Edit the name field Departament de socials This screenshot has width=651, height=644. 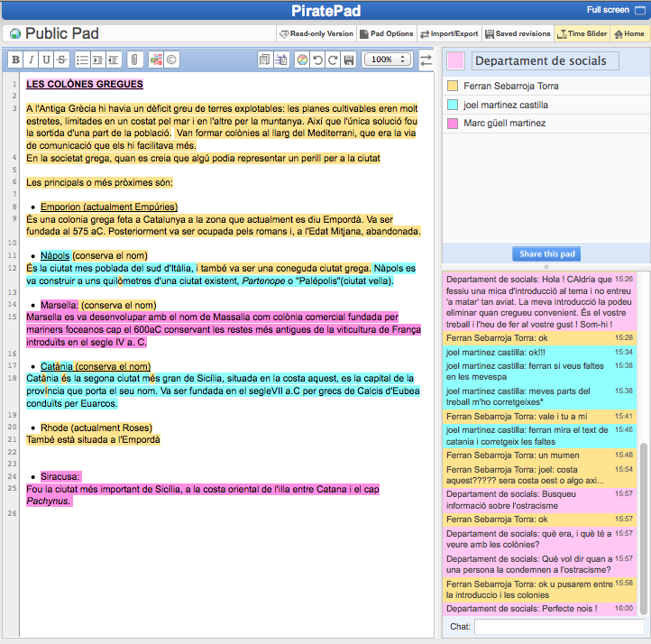click(x=546, y=61)
